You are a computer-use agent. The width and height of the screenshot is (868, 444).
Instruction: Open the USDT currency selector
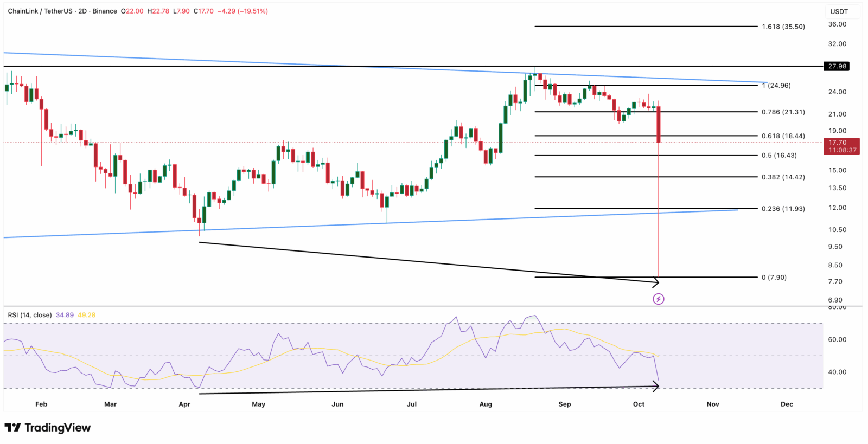click(839, 11)
